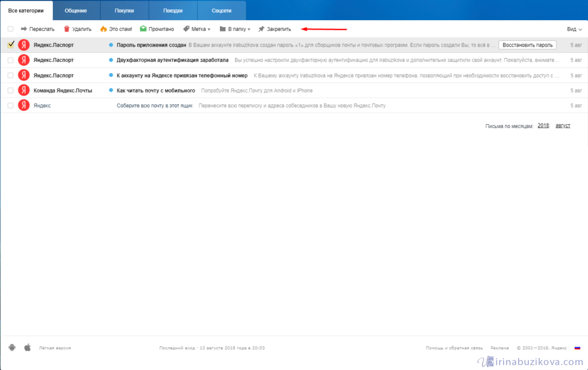Click the Android icon in the footer
The width and height of the screenshot is (588, 370).
click(12, 348)
